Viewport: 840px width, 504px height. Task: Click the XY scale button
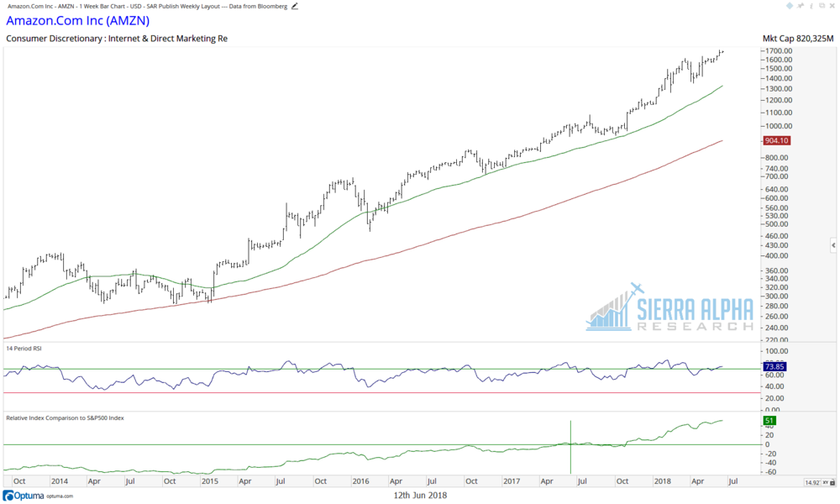(x=826, y=482)
